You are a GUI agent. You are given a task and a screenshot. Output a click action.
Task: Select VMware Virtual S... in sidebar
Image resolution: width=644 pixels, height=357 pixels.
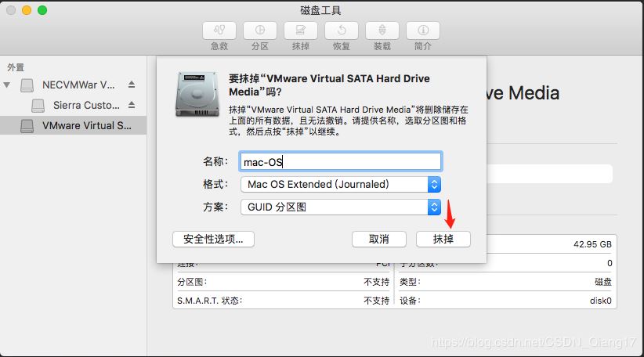(x=87, y=125)
